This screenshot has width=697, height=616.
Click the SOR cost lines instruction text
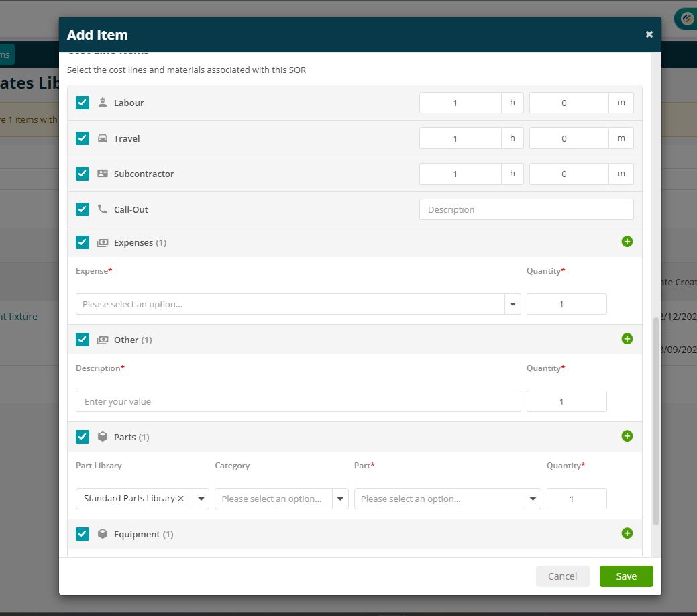point(186,70)
